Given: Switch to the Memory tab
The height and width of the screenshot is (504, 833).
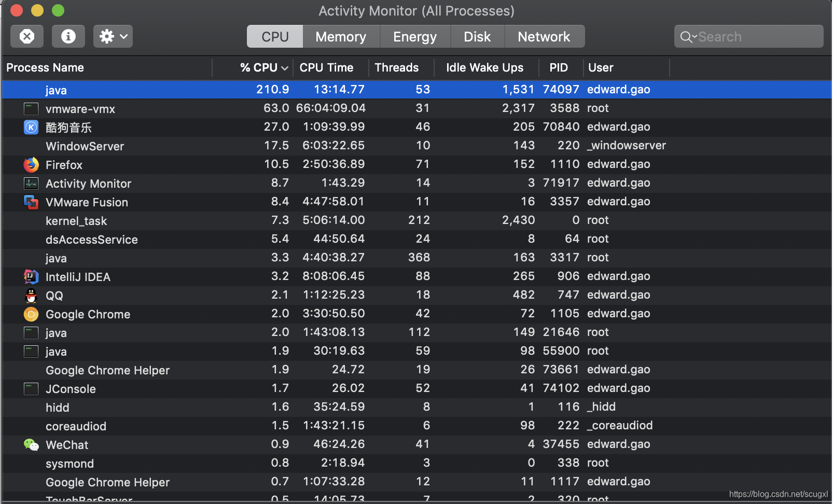Looking at the screenshot, I should pyautogui.click(x=341, y=36).
